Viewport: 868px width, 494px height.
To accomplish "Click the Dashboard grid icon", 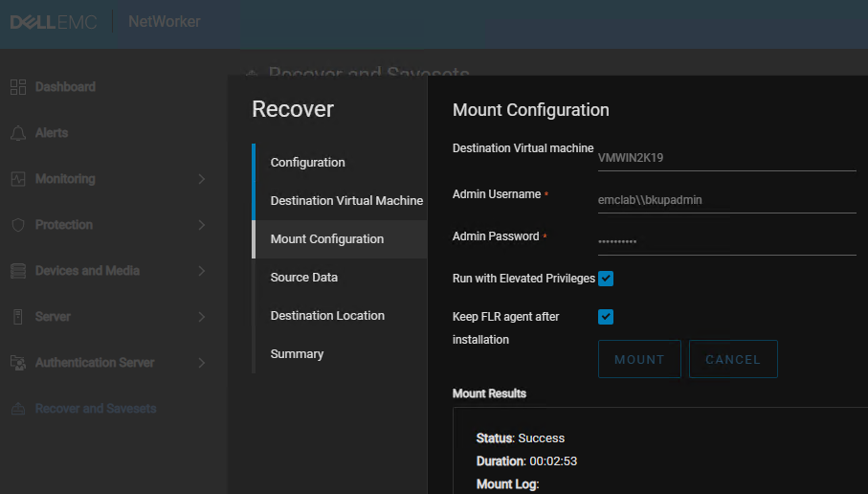I will (x=18, y=87).
